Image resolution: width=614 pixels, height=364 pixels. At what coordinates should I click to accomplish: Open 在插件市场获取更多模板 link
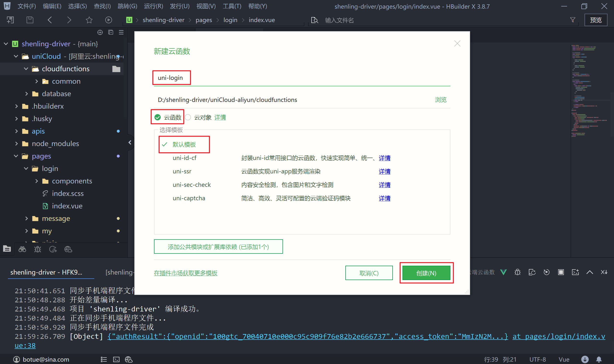pyautogui.click(x=185, y=273)
